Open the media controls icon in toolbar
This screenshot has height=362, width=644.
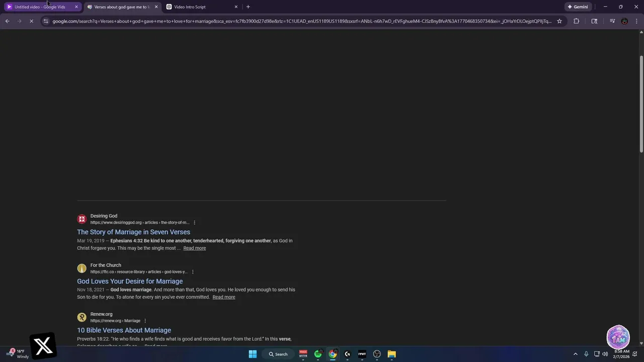coord(612,21)
